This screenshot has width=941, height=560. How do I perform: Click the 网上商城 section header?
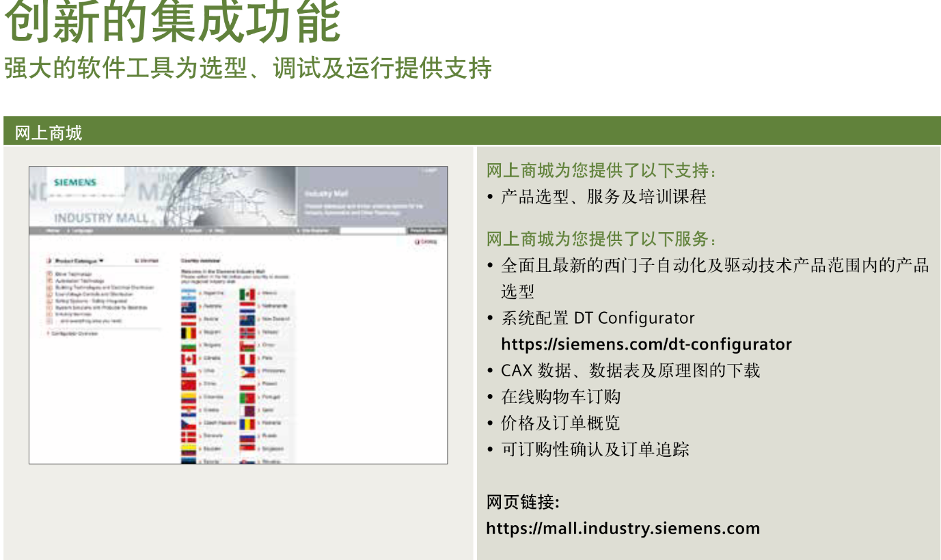pyautogui.click(x=49, y=132)
